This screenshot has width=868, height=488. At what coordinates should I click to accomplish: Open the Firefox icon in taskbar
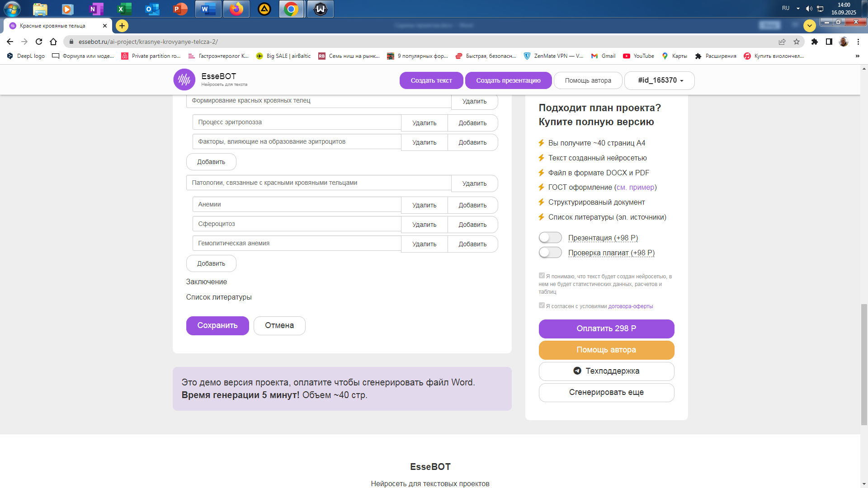pyautogui.click(x=236, y=9)
